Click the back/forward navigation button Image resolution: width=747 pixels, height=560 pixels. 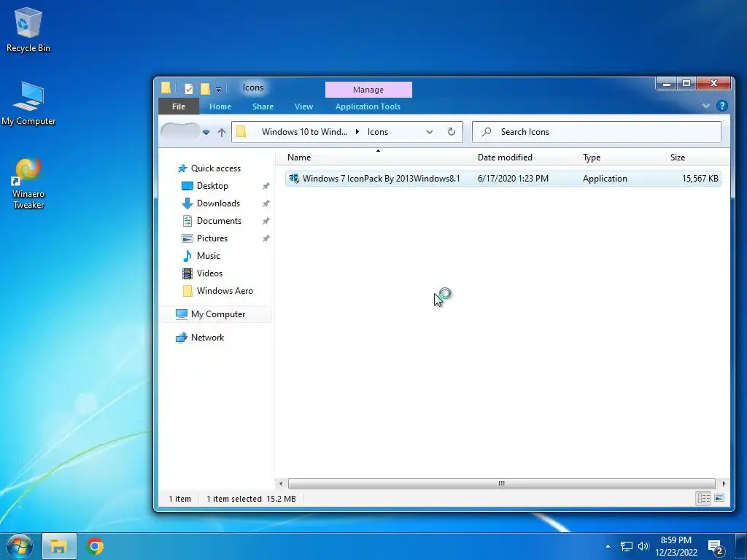[180, 132]
